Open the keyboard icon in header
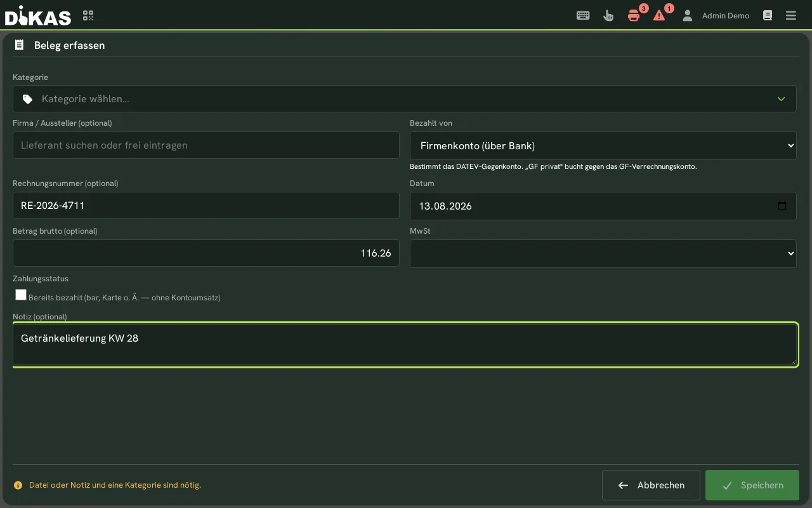The height and width of the screenshot is (508, 812). pyautogui.click(x=583, y=15)
